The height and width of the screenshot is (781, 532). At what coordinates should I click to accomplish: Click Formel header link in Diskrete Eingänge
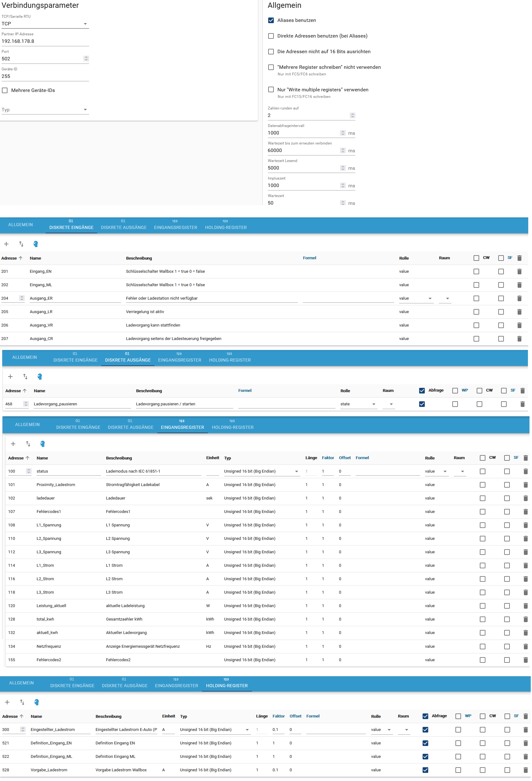click(309, 258)
